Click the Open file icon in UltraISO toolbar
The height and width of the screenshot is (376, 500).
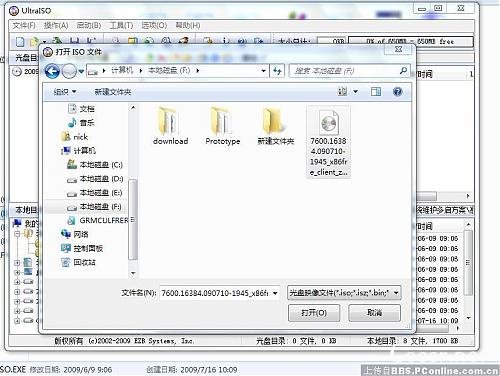[x=34, y=42]
